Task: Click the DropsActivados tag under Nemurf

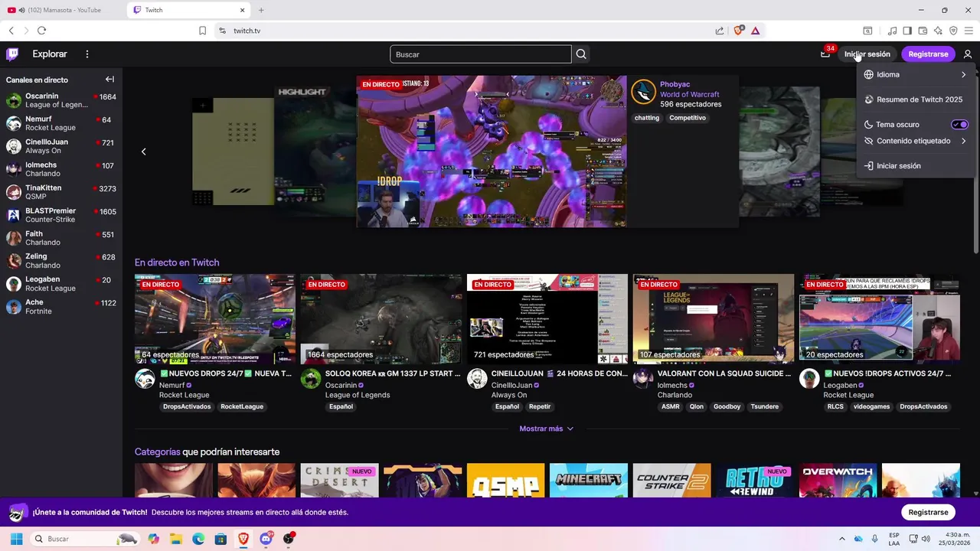Action: click(186, 406)
